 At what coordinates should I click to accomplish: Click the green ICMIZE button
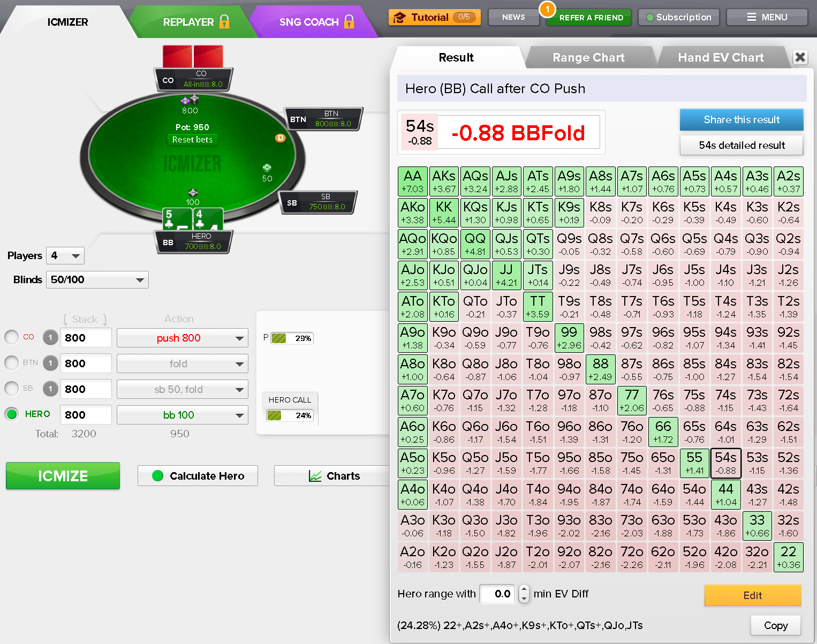[x=63, y=476]
